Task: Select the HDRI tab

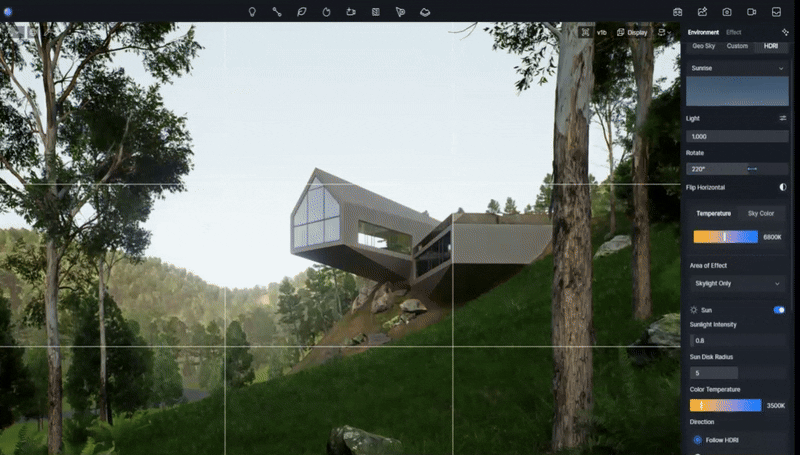Action: click(x=771, y=46)
